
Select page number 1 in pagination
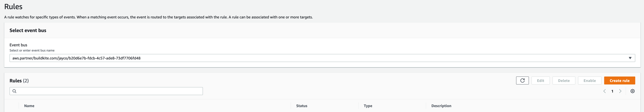click(x=612, y=91)
